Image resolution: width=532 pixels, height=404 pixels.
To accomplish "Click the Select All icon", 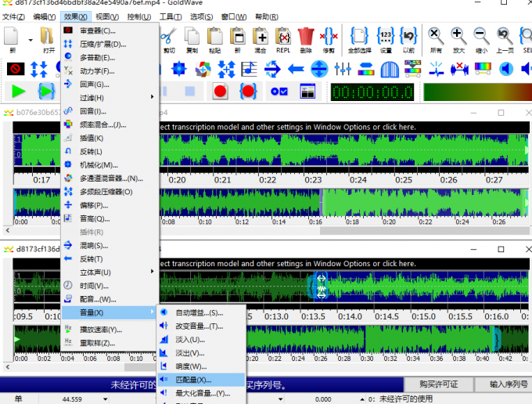I will 359,36.
